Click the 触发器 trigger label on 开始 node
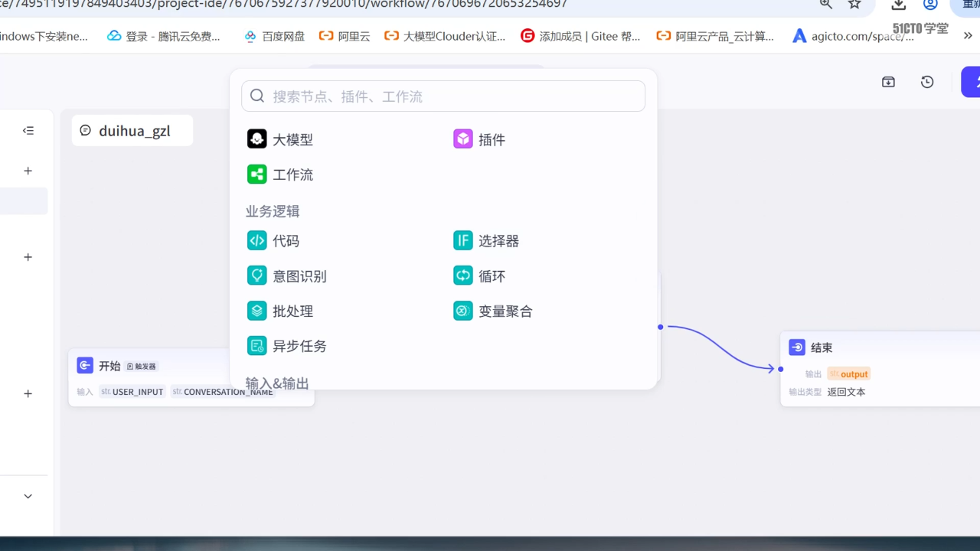980x551 pixels. (142, 367)
